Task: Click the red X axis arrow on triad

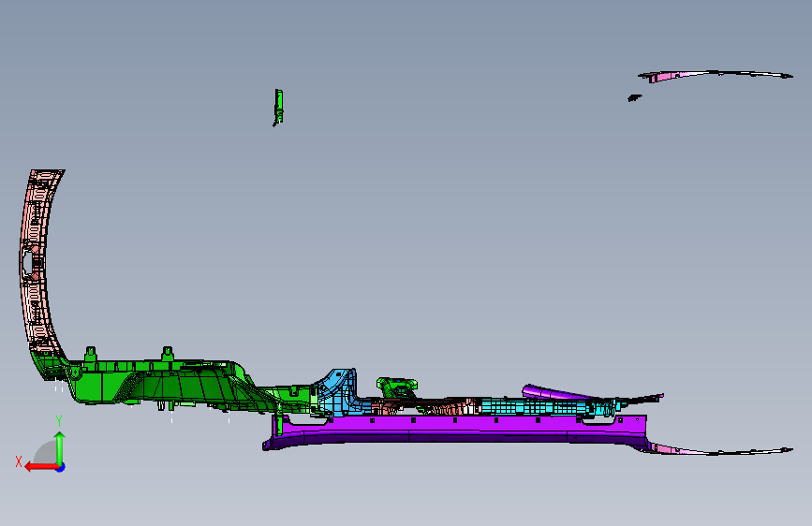Action: (x=40, y=467)
